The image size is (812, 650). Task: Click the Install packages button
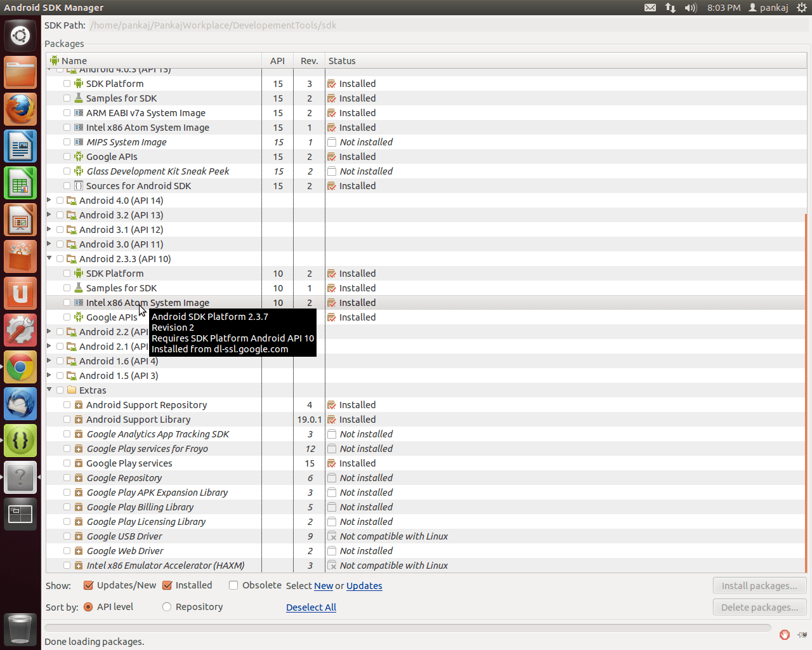(x=759, y=586)
